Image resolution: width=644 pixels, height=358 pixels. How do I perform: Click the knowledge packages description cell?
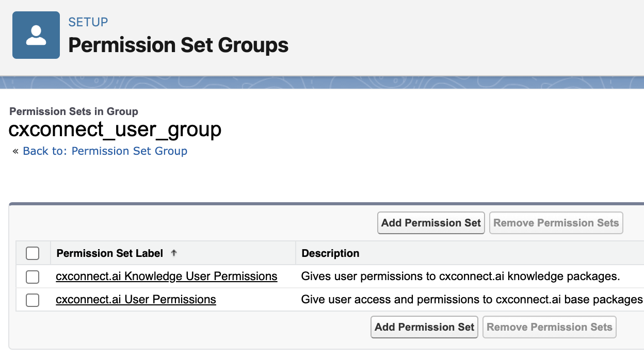tap(460, 276)
